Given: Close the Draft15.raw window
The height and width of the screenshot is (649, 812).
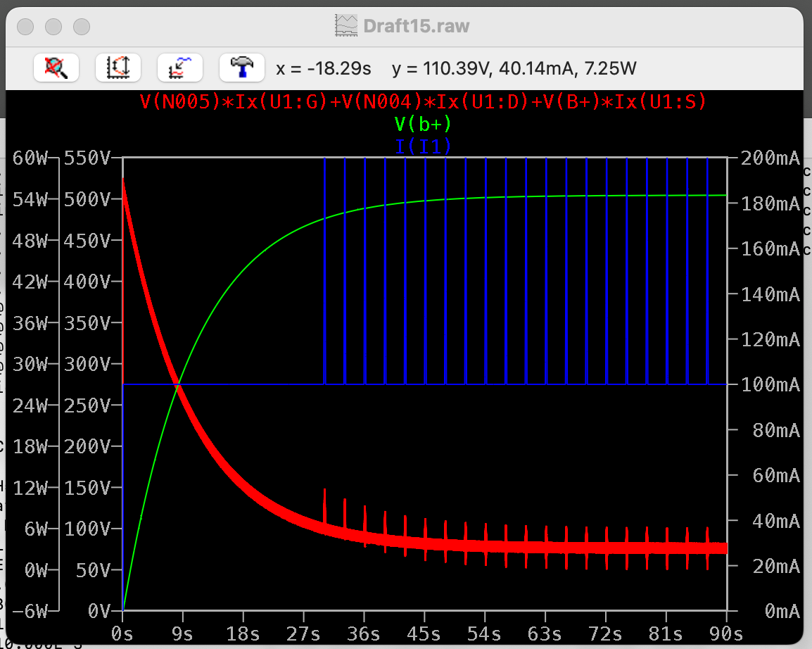Looking at the screenshot, I should pos(25,27).
